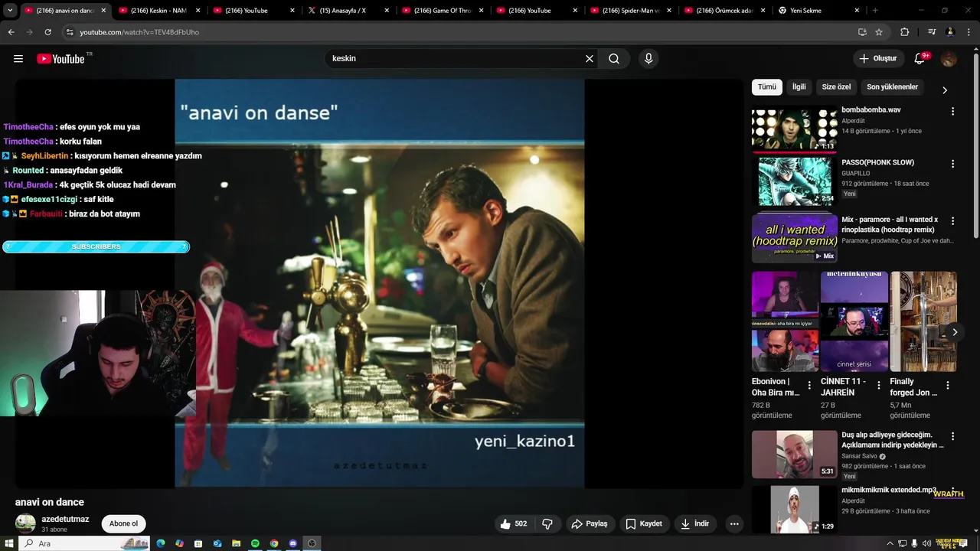Click the magnifier search button
This screenshot has height=551, width=980.
tap(614, 59)
